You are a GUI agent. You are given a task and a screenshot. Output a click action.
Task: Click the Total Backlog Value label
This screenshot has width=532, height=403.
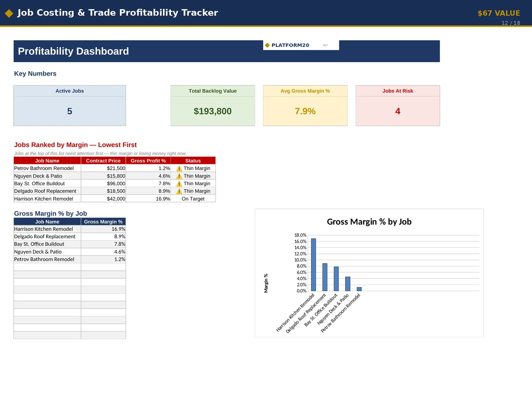213,91
